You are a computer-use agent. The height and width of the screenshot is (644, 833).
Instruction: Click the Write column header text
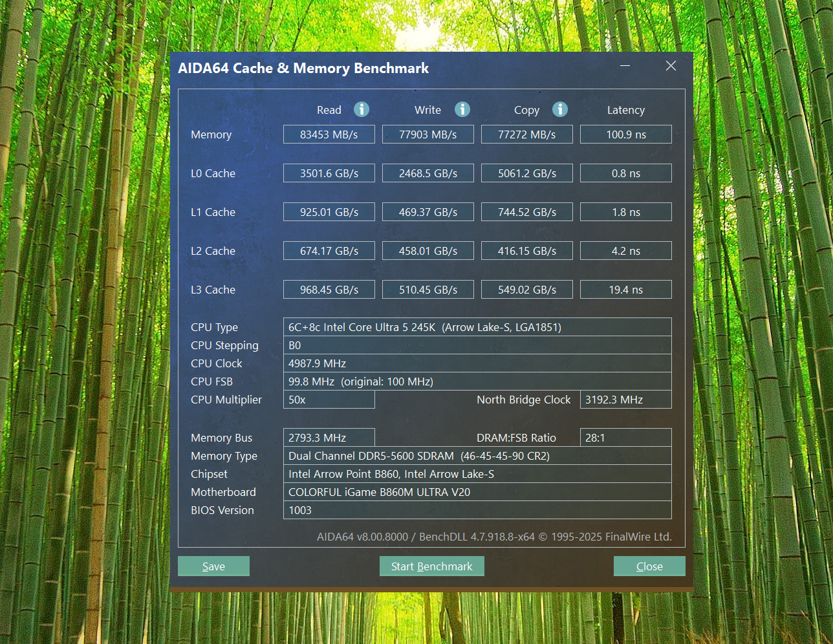pos(428,110)
